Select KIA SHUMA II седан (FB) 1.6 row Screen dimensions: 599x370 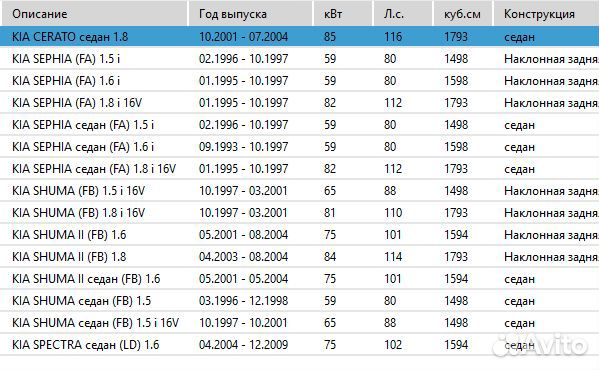[300, 279]
